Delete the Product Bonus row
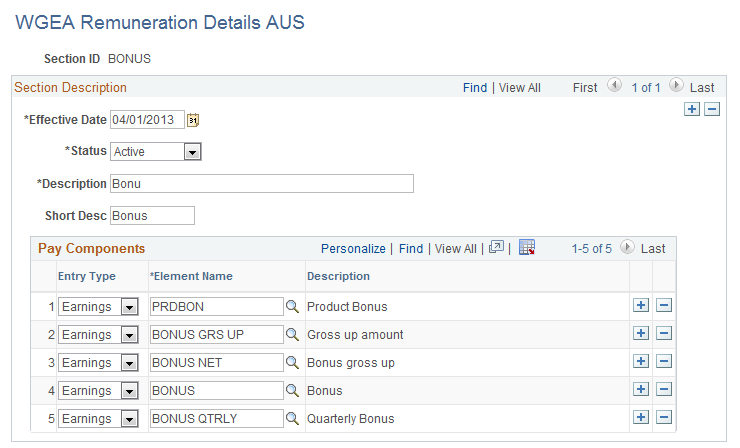 click(x=664, y=305)
